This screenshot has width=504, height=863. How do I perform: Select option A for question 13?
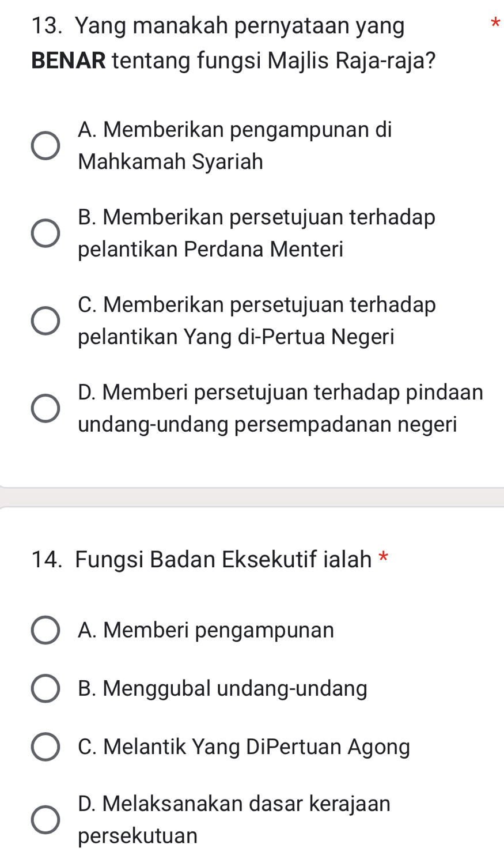[45, 145]
